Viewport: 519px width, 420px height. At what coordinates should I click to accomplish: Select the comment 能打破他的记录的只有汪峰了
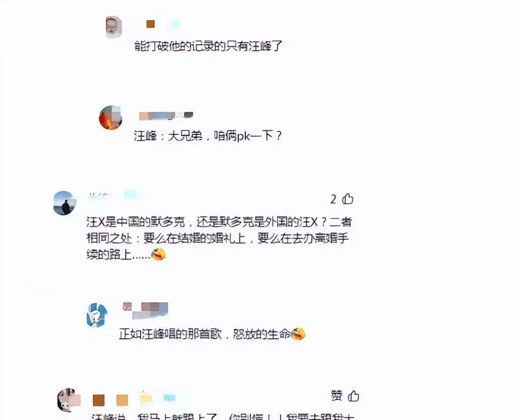[208, 46]
